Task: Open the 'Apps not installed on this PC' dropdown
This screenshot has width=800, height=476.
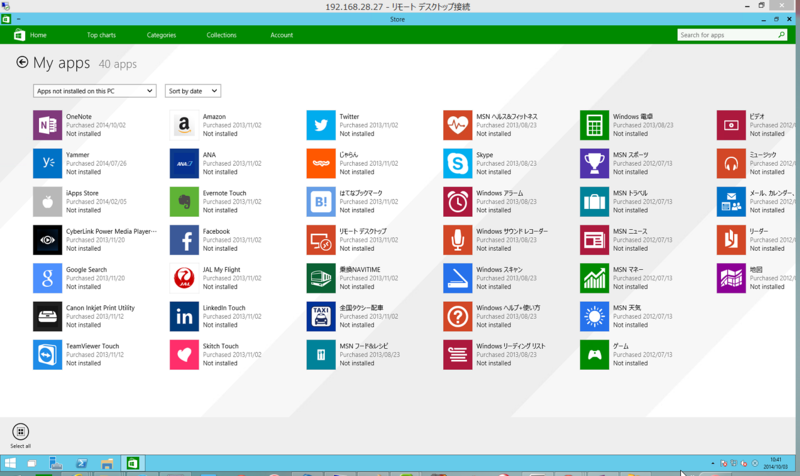Action: click(x=94, y=91)
